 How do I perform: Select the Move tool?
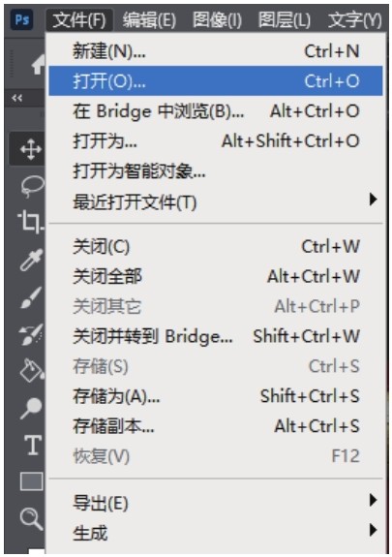point(31,149)
